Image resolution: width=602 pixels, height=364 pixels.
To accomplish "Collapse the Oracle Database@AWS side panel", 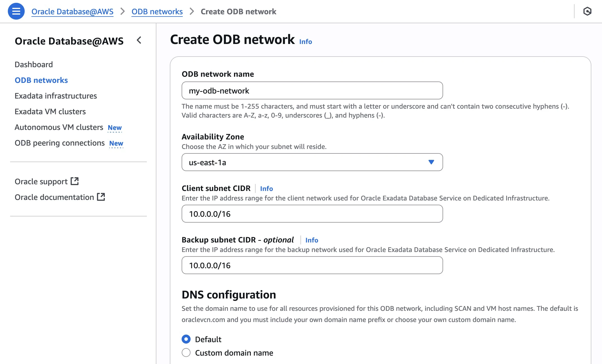I will click(x=139, y=40).
